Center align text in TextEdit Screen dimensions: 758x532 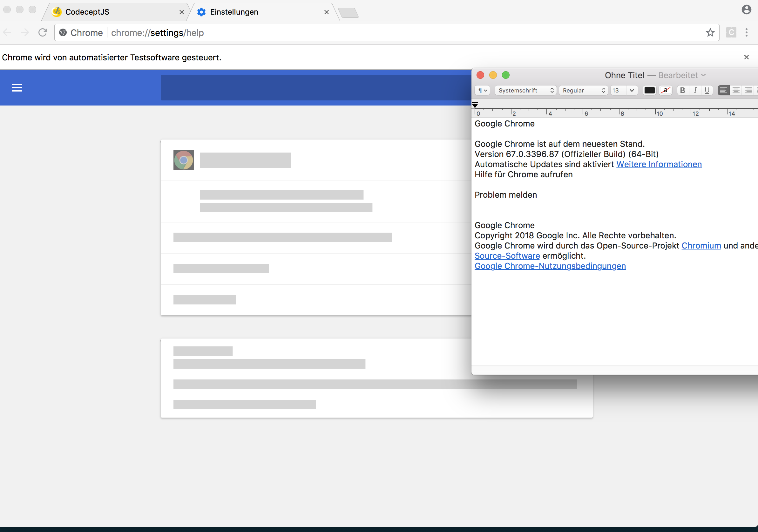(x=736, y=90)
